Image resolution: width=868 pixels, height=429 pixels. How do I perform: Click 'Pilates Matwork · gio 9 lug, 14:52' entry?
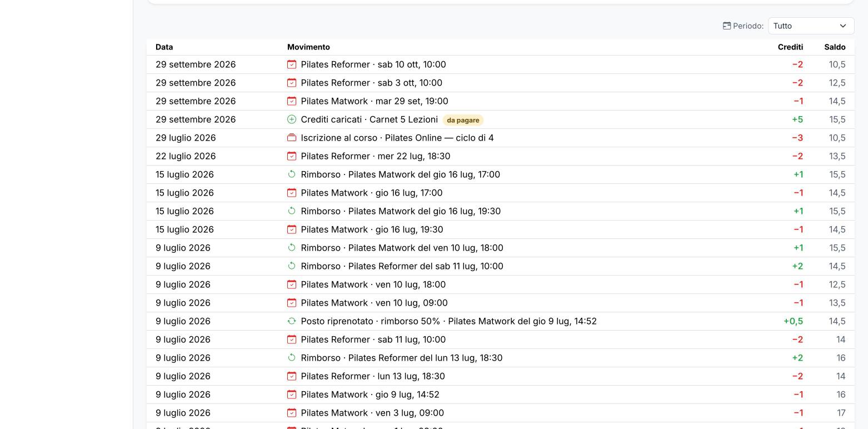pos(370,395)
